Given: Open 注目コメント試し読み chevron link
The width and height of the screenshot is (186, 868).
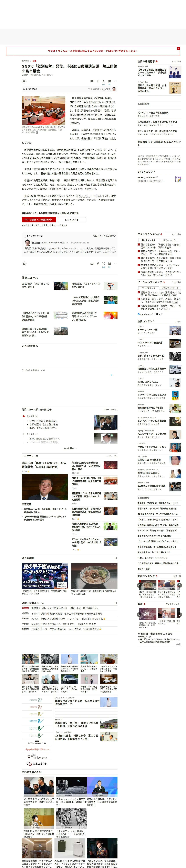Looking at the screenshot, I should tap(104, 236).
